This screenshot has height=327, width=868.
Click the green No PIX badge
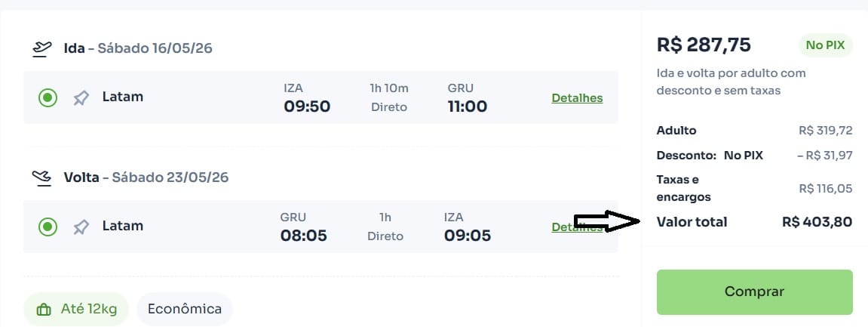[x=825, y=45]
